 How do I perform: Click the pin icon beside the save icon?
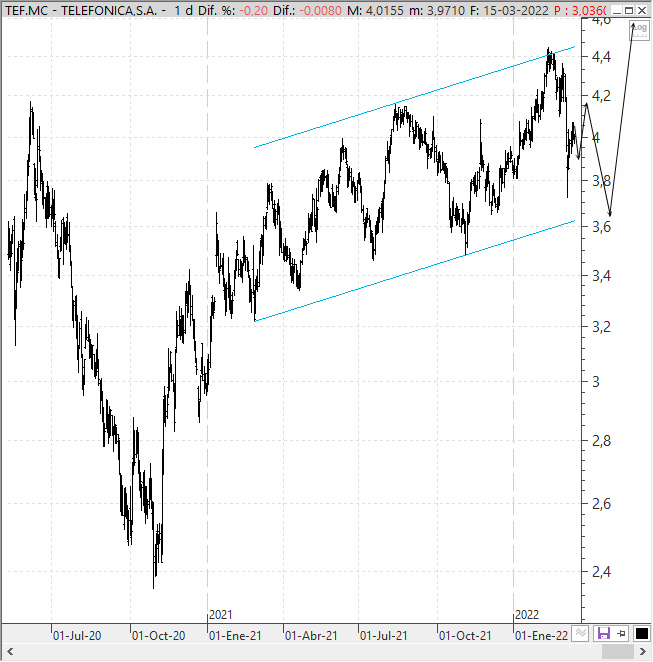[621, 633]
